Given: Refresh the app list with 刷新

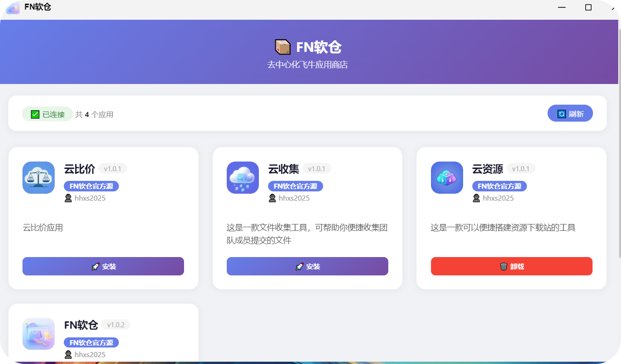Looking at the screenshot, I should click(570, 113).
